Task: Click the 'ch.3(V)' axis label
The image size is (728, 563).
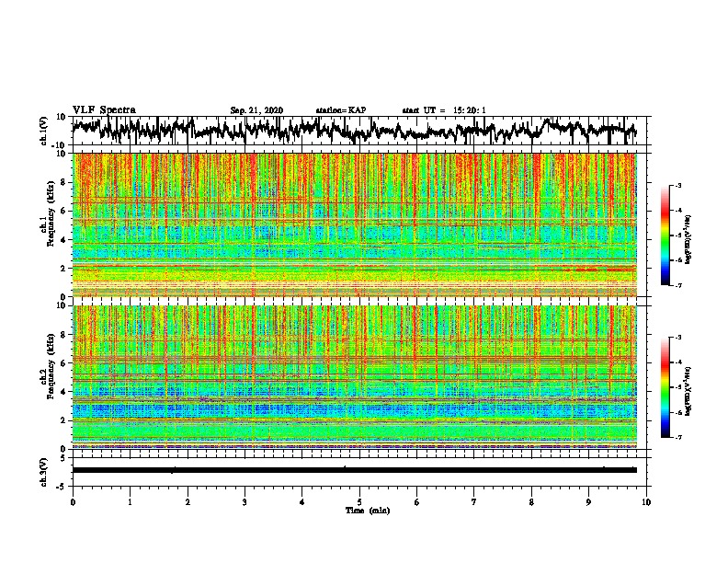Action: click(x=44, y=472)
